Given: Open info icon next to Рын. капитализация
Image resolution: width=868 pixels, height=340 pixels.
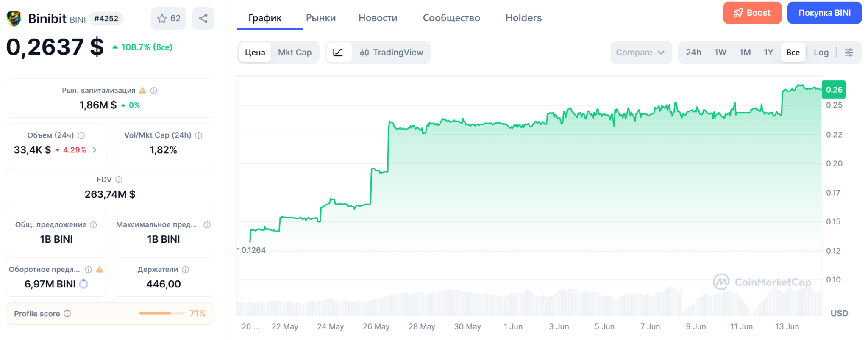Looking at the screenshot, I should pyautogui.click(x=154, y=91).
